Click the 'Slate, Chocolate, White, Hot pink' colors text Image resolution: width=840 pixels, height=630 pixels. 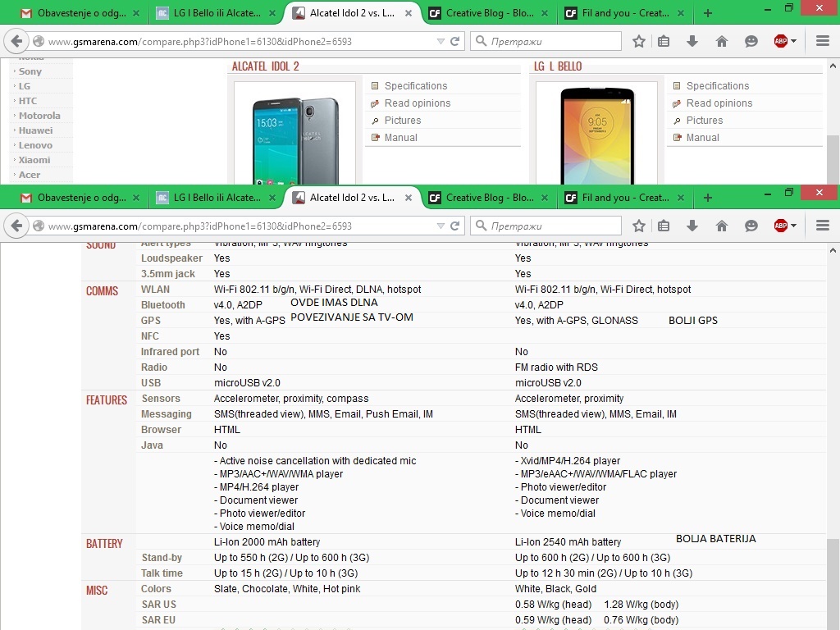[287, 588]
